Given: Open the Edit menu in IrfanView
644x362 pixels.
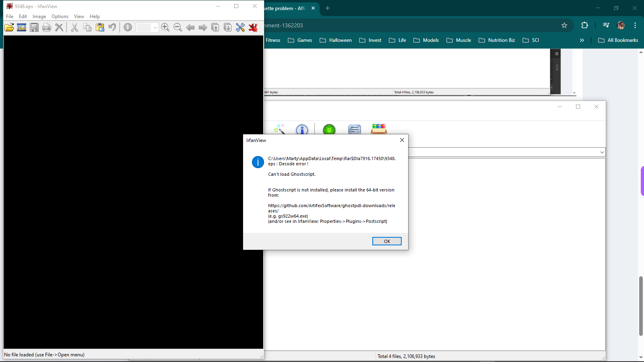Looking at the screenshot, I should point(23,16).
